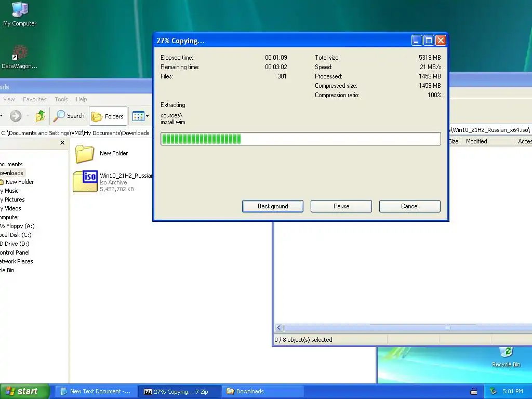The height and width of the screenshot is (399, 532).
Task: Open the Help menu in Explorer
Action: (x=81, y=99)
